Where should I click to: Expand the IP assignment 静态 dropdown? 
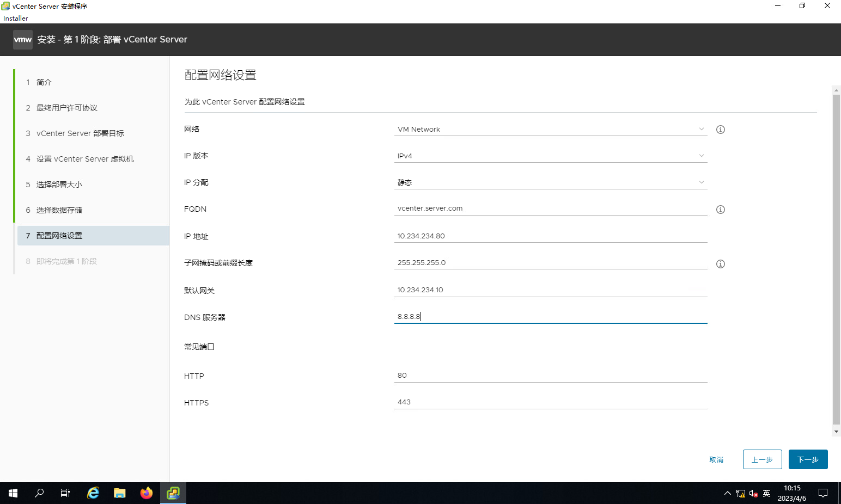click(550, 183)
